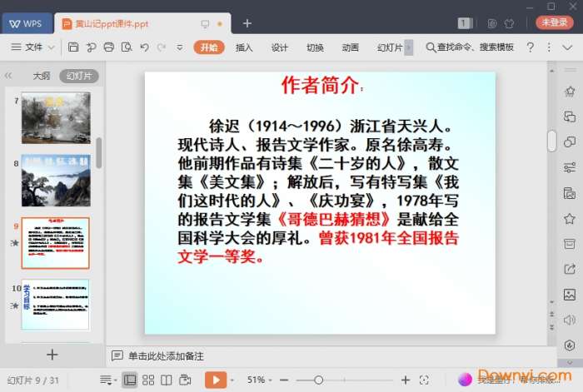Open slideshow options dropdown beside play button
This screenshot has width=583, height=392.
click(232, 380)
